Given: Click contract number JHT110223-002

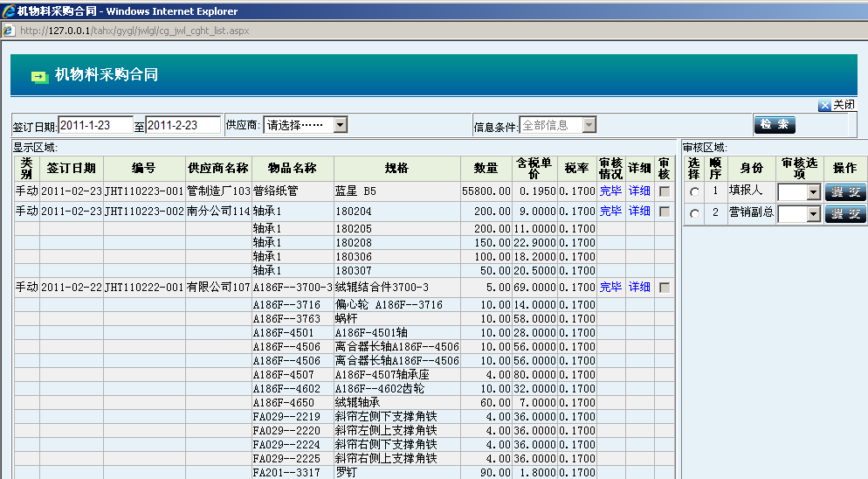Looking at the screenshot, I should [x=144, y=212].
